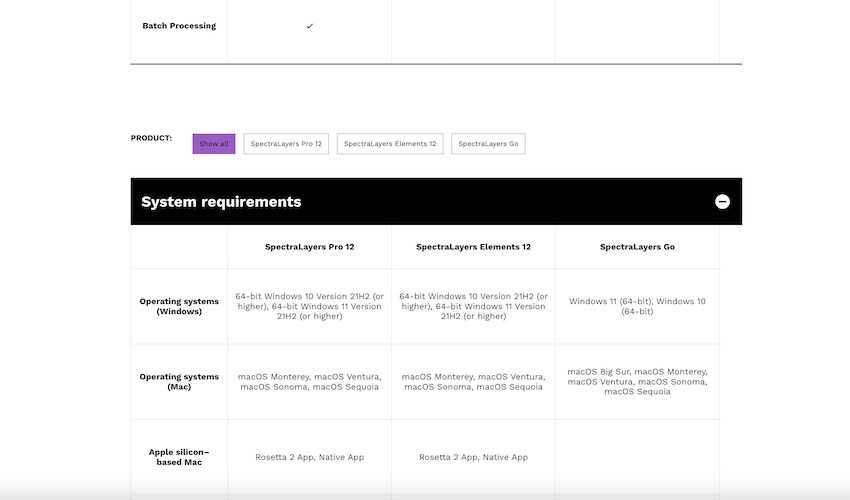Filter by SpectraLayers Pro 12
Screen dimensions: 850x500
(286, 144)
